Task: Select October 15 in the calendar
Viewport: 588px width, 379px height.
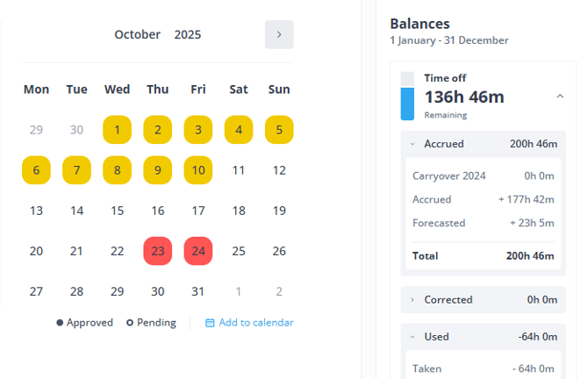Action: point(118,211)
